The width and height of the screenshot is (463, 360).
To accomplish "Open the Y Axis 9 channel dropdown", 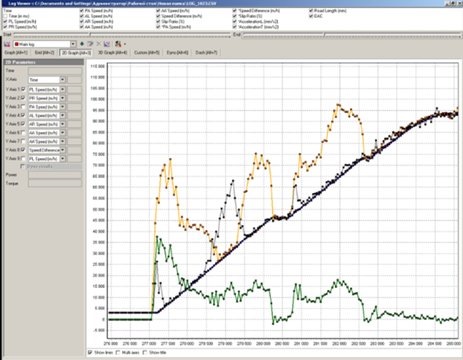I will click(x=62, y=159).
